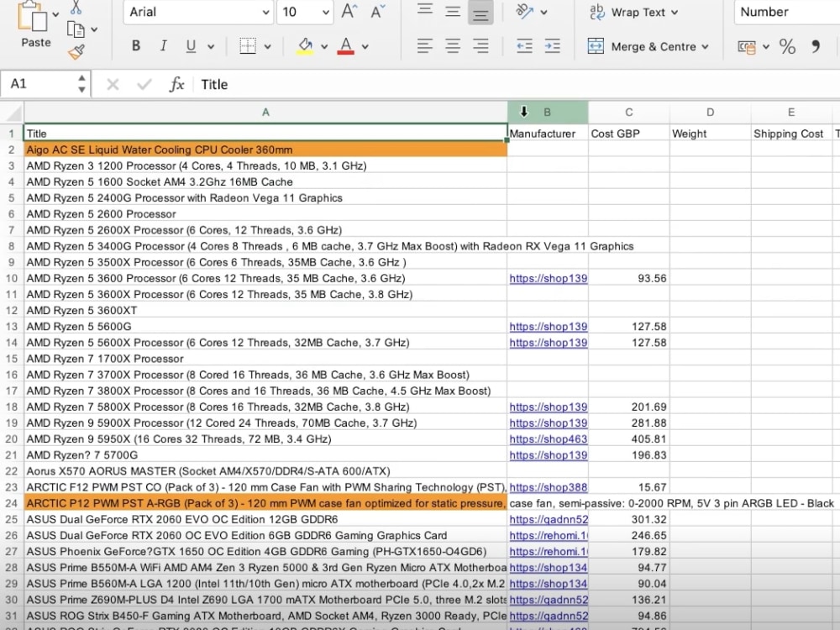Decrease font size with small A
Image resolution: width=840 pixels, height=630 pixels.
click(378, 11)
